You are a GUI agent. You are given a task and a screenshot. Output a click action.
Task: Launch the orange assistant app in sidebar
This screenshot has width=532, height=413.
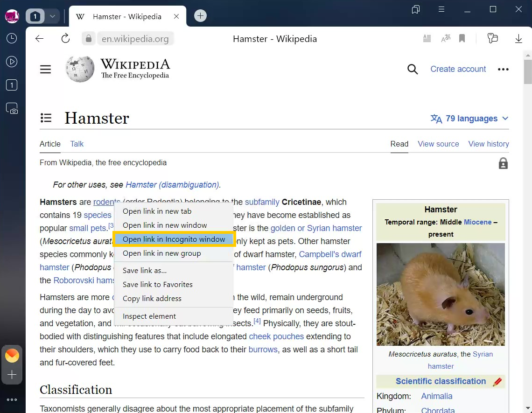[x=12, y=355]
